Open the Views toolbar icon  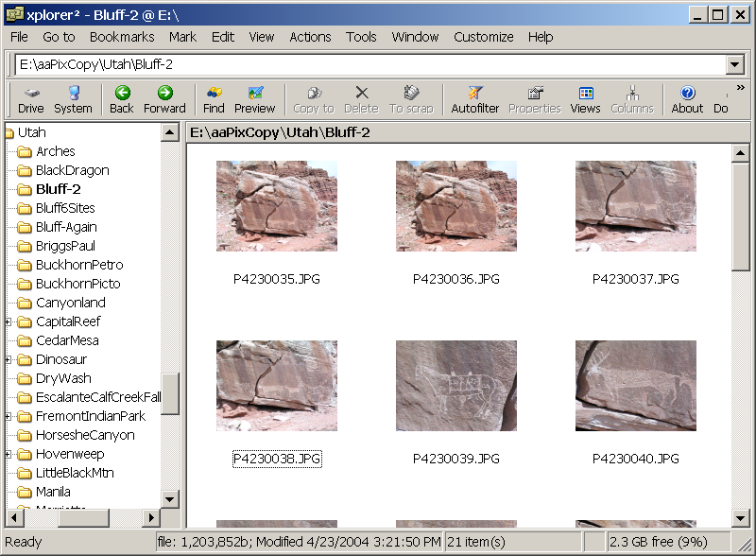(585, 99)
